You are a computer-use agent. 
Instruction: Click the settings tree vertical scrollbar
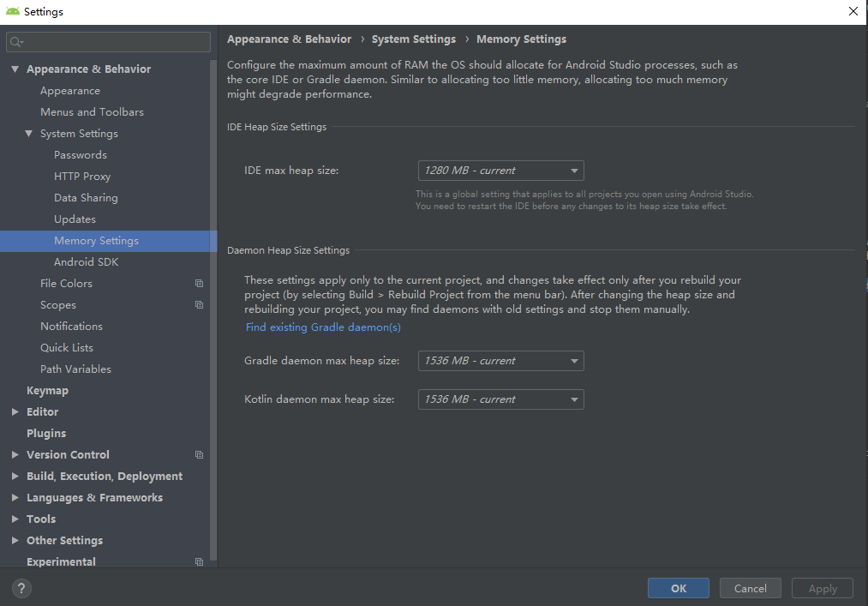click(213, 310)
